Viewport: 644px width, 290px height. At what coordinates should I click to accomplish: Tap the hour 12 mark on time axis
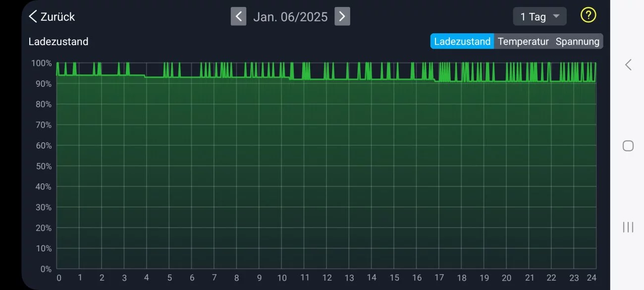(x=327, y=278)
